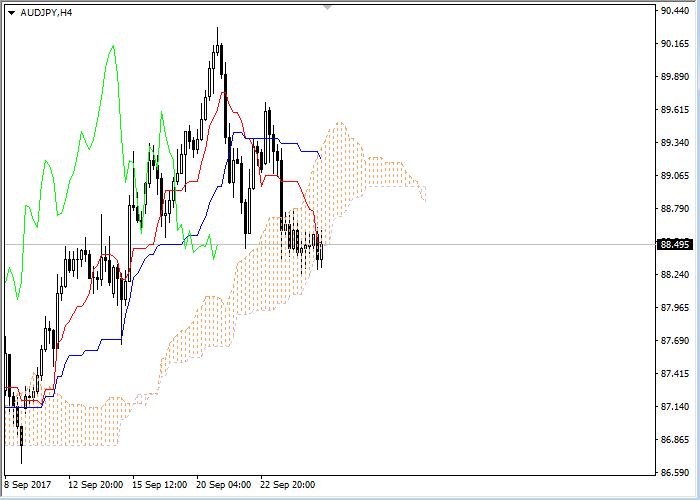Click the 87.690 price scale label
Image resolution: width=700 pixels, height=500 pixels.
coord(675,341)
